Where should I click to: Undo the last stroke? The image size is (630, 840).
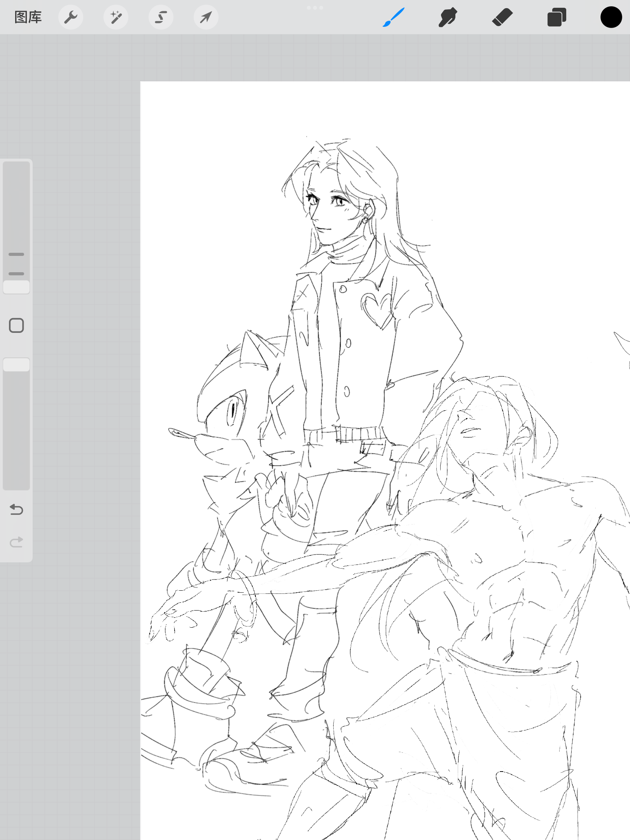point(16,509)
